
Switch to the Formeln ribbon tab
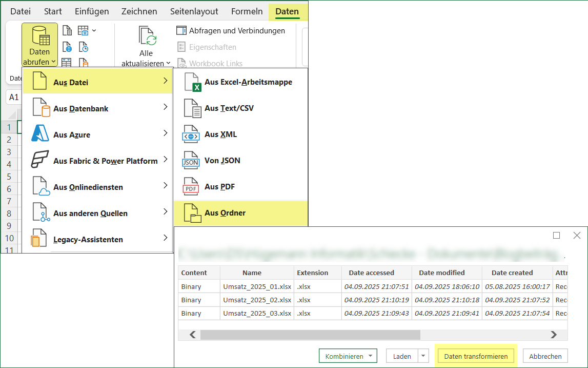click(x=247, y=11)
